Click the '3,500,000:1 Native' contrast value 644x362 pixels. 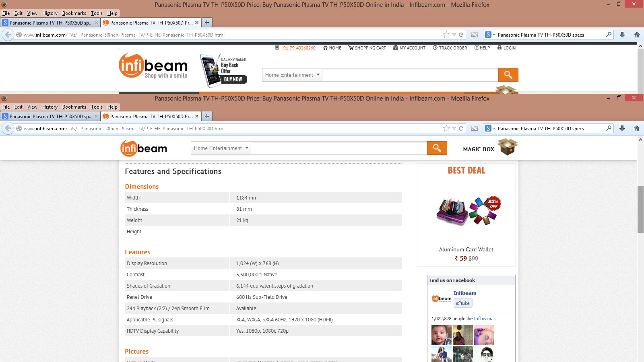point(256,275)
